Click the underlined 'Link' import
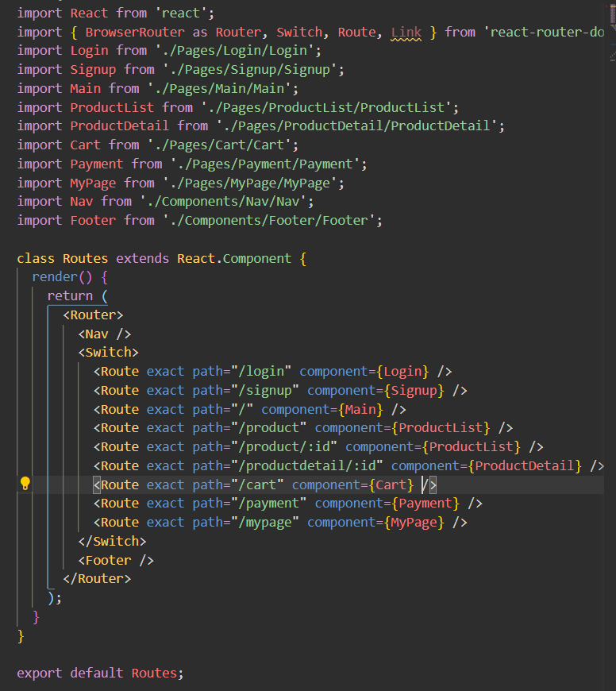This screenshot has width=616, height=691. [406, 33]
